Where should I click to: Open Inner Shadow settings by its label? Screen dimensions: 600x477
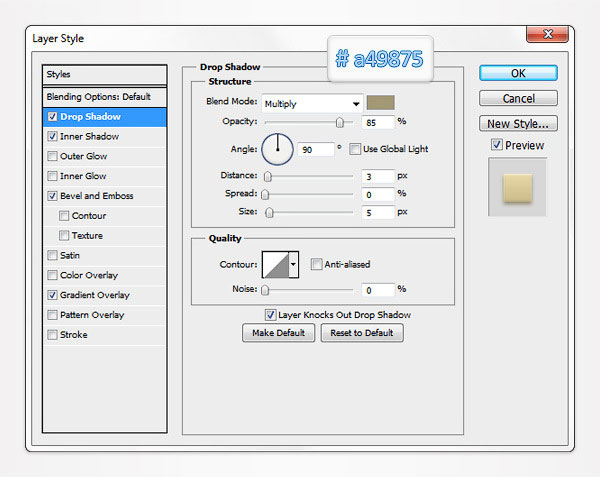click(x=90, y=136)
